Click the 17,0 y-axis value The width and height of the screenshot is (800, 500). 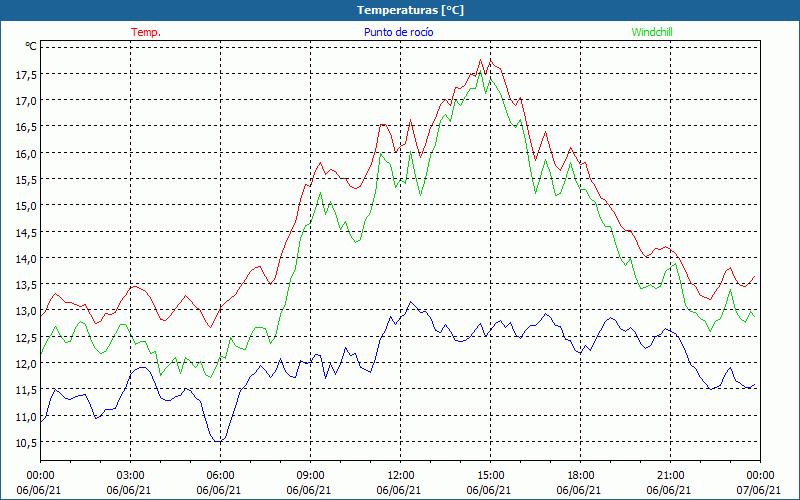27,101
